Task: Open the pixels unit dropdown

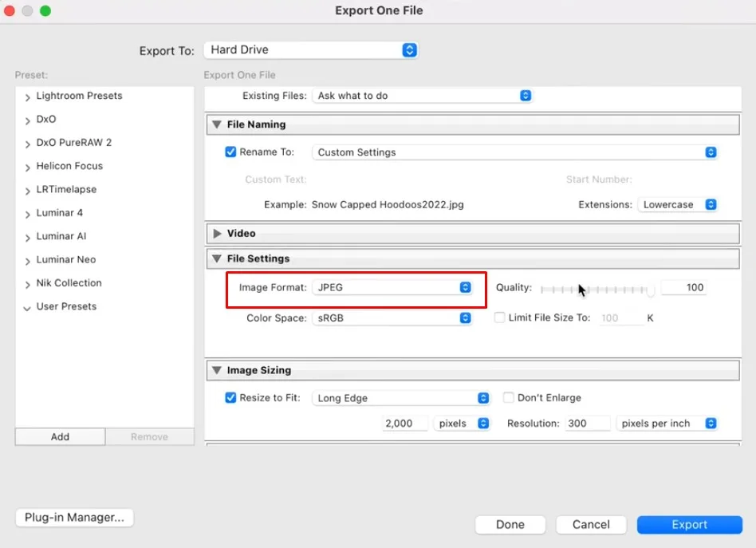Action: click(462, 424)
